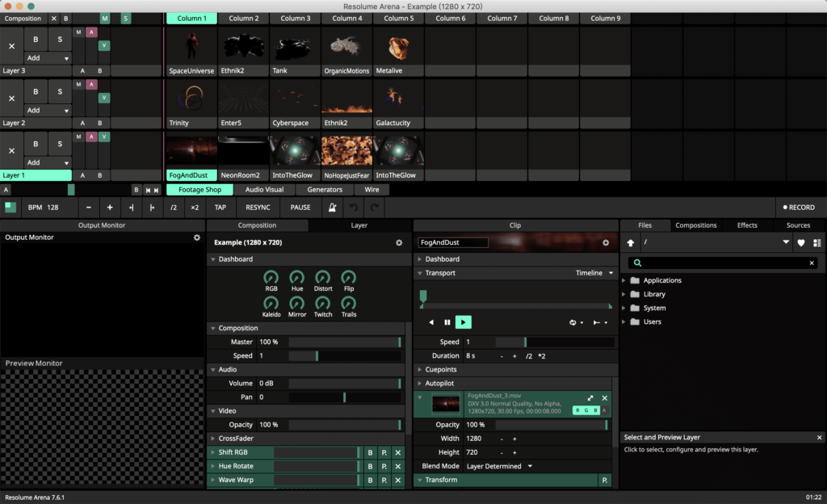Viewport: 827px width, 504px height.
Task: Open the Timeline transport mode dropdown
Action: pyautogui.click(x=594, y=272)
